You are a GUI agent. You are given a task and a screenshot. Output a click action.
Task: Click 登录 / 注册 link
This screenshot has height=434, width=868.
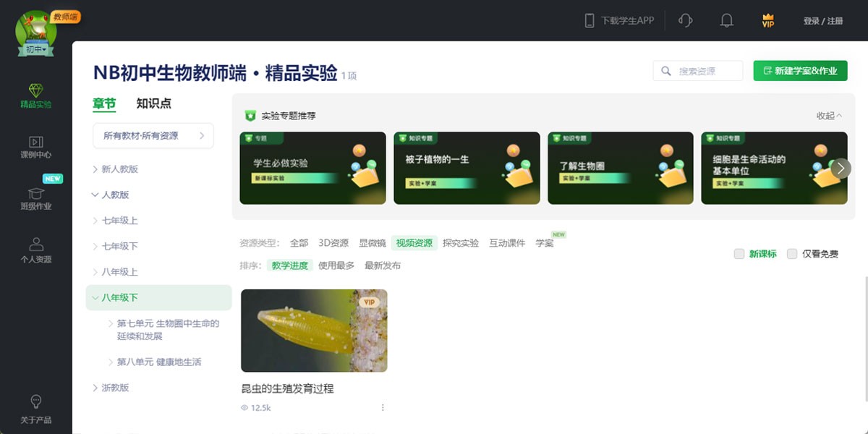[823, 21]
